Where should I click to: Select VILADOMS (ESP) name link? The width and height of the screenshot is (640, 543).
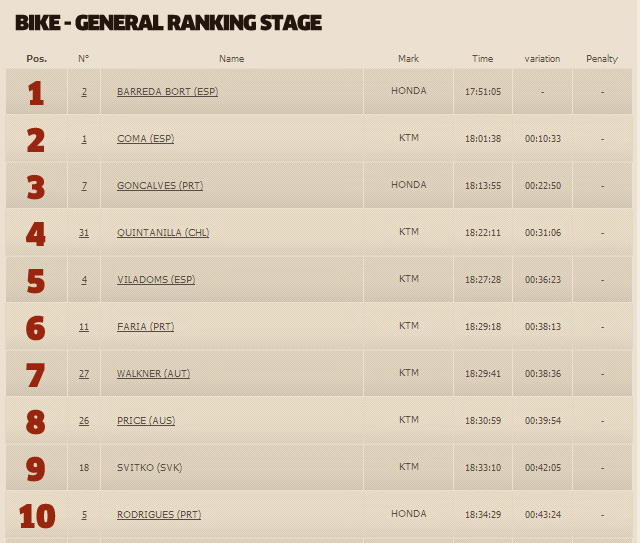tap(156, 279)
